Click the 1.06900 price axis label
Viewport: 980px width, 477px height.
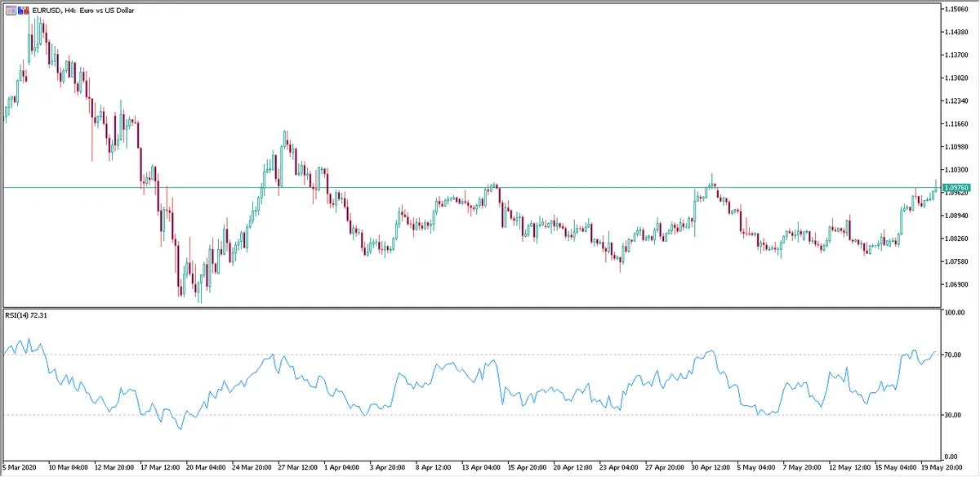pos(955,285)
